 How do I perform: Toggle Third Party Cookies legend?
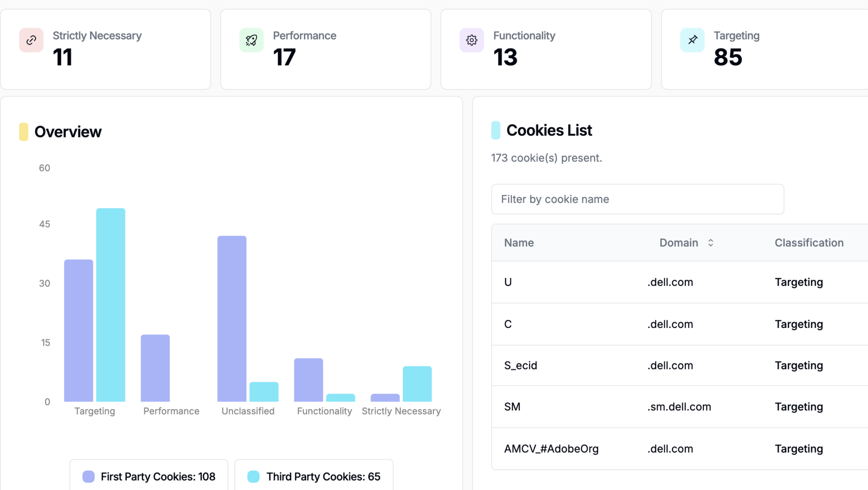(x=314, y=476)
